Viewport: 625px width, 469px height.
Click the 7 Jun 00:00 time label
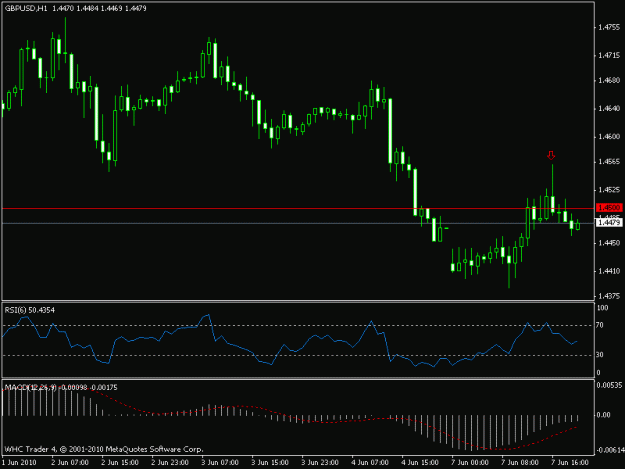(470, 463)
